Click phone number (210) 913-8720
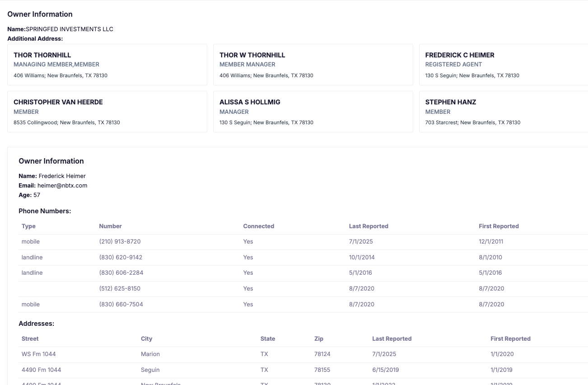Viewport: 588px width, 385px height. click(x=120, y=241)
